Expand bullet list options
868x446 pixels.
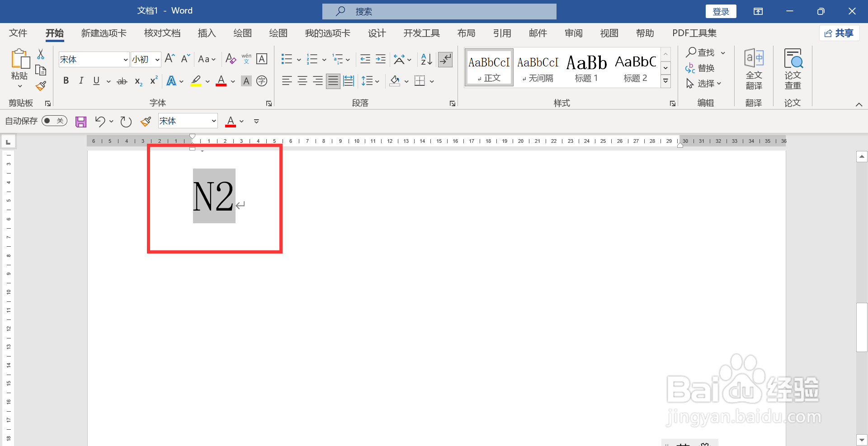coord(299,60)
